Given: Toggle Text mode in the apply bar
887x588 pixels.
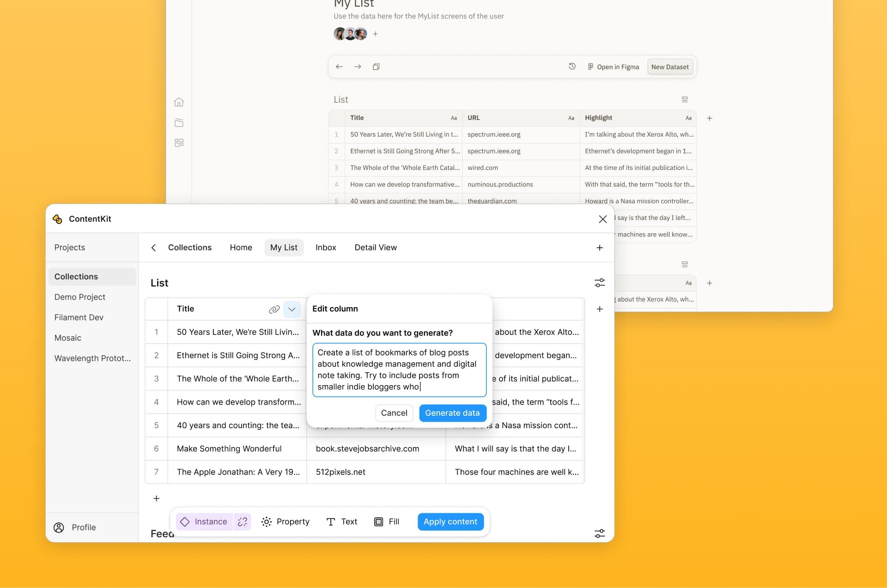Looking at the screenshot, I should (342, 521).
